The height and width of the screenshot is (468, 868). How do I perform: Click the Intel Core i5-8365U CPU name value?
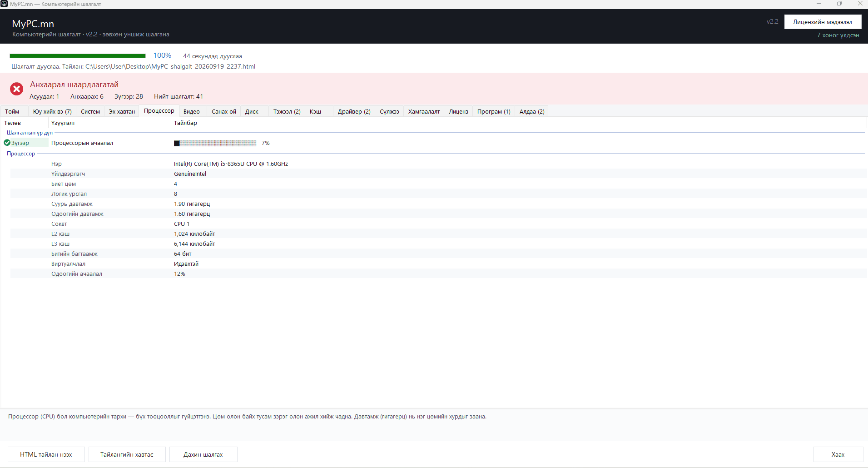(x=231, y=164)
